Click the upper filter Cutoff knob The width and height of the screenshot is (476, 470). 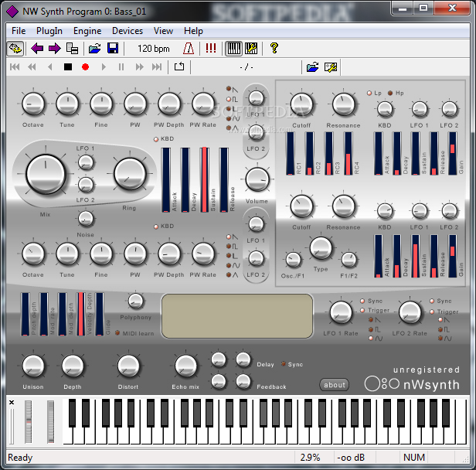(301, 104)
